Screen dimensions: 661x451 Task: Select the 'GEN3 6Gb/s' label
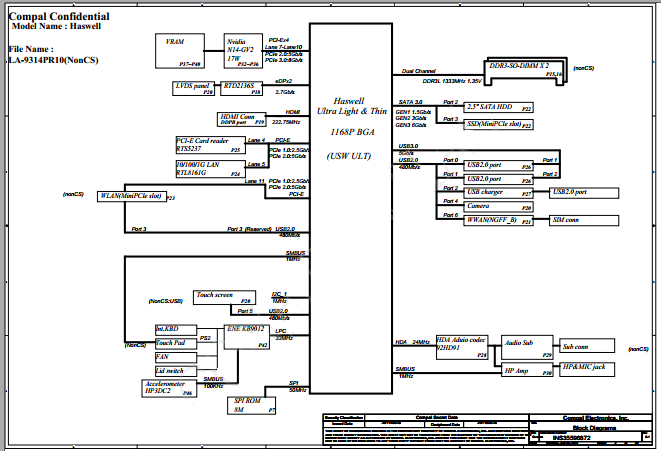point(411,125)
